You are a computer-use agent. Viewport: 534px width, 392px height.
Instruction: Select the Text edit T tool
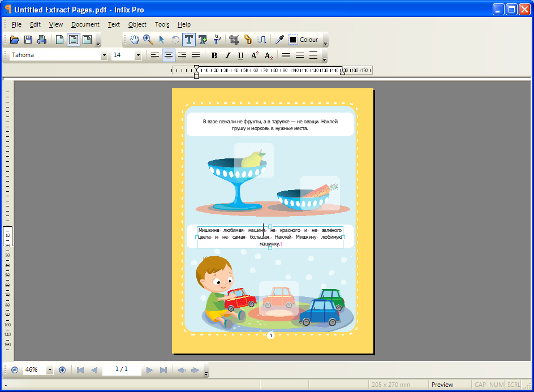[189, 40]
